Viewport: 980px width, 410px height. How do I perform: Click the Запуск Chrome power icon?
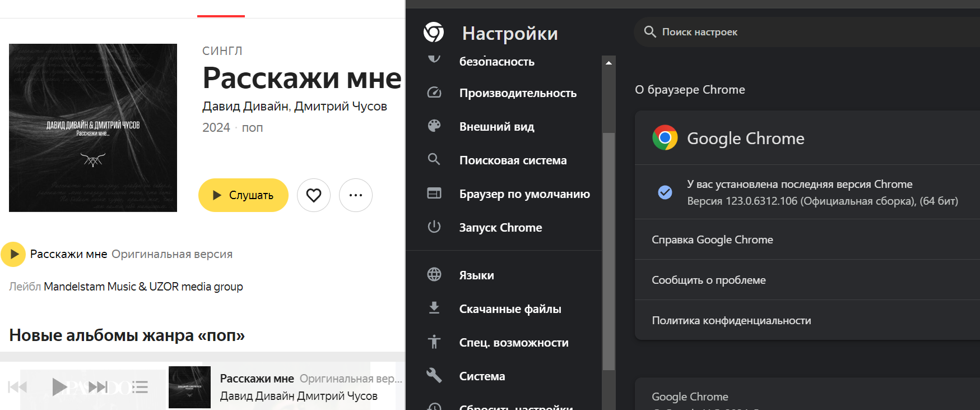[434, 227]
